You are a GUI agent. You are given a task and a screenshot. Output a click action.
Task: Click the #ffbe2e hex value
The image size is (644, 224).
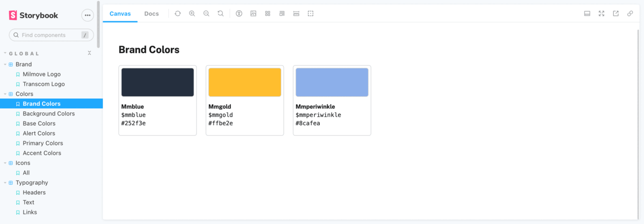pos(221,124)
